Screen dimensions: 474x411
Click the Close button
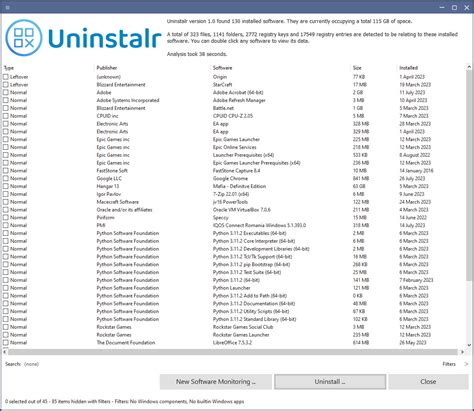tap(428, 382)
